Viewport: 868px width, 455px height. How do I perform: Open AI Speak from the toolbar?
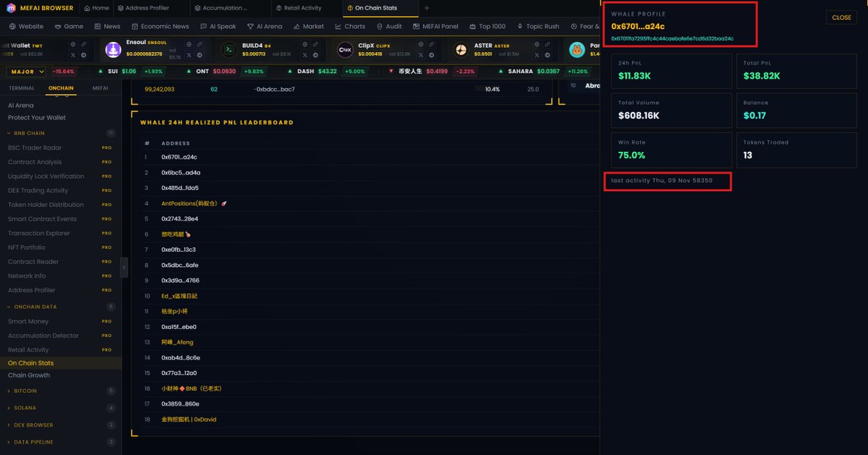[x=218, y=26]
